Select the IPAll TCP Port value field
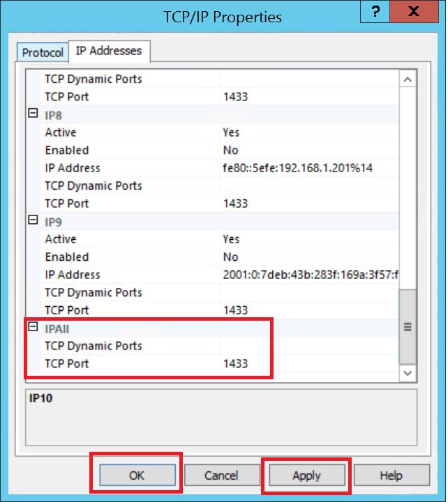448x502 pixels. (x=310, y=364)
